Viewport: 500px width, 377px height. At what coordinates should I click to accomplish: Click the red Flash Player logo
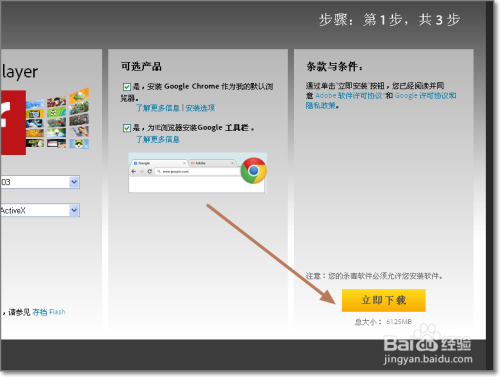(13, 122)
